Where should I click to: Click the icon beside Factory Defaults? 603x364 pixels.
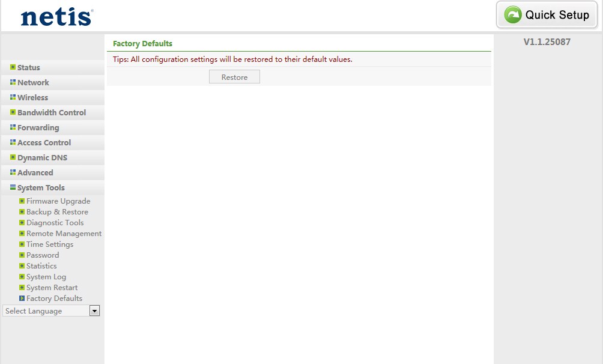pos(22,299)
